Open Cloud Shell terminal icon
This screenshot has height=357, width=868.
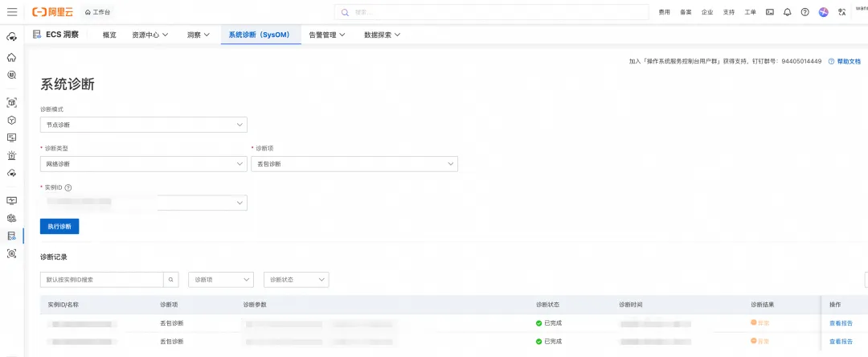[769, 12]
